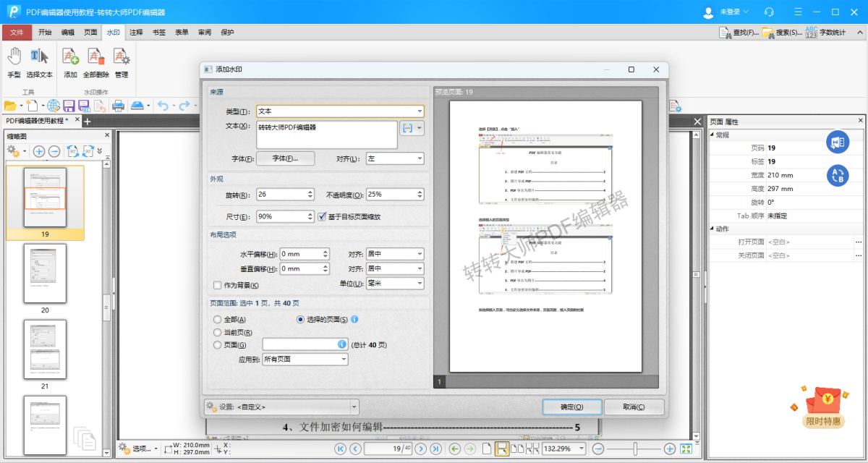868x463 pixels.
Task: Click the 字体 font button
Action: (284, 158)
